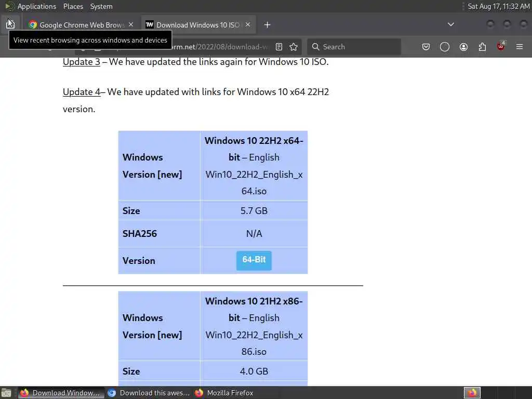The image size is (532, 399).
Task: Click the circular container icon in toolbar
Action: pyautogui.click(x=445, y=47)
